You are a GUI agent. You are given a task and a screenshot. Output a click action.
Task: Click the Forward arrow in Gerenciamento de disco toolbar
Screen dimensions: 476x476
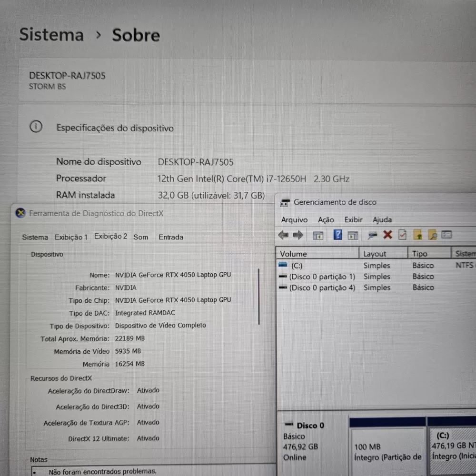click(x=298, y=235)
